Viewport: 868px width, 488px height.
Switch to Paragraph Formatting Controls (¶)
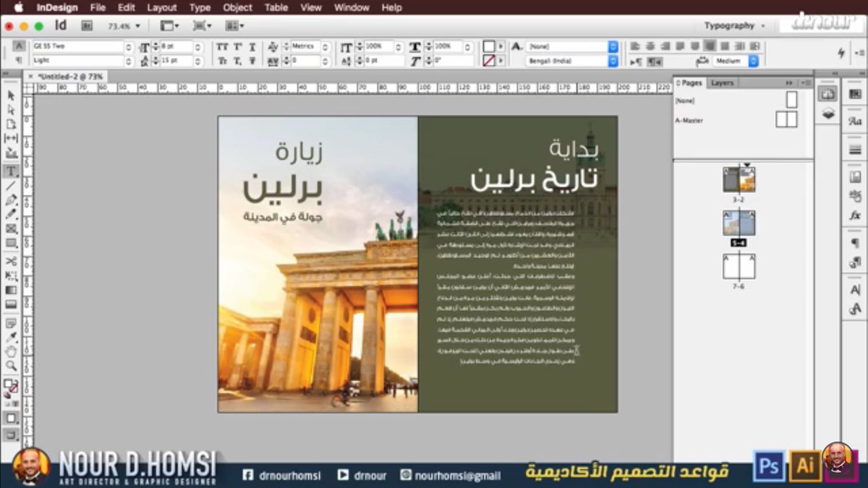pyautogui.click(x=18, y=61)
